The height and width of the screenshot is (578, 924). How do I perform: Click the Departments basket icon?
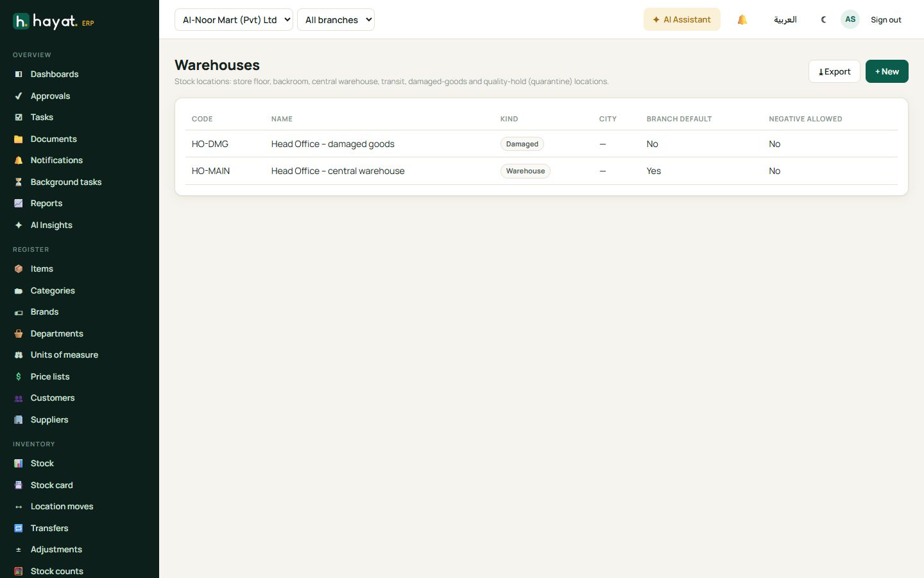19,333
